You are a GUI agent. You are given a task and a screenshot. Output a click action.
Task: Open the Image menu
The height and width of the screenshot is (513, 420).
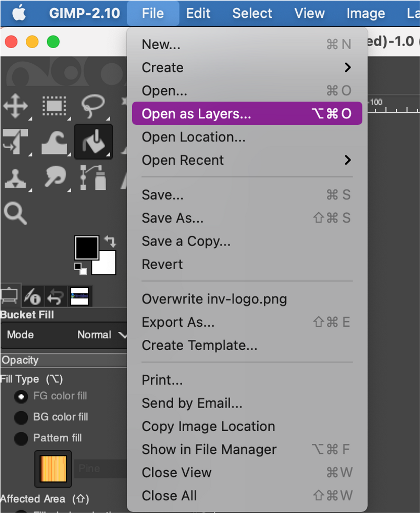click(x=366, y=13)
